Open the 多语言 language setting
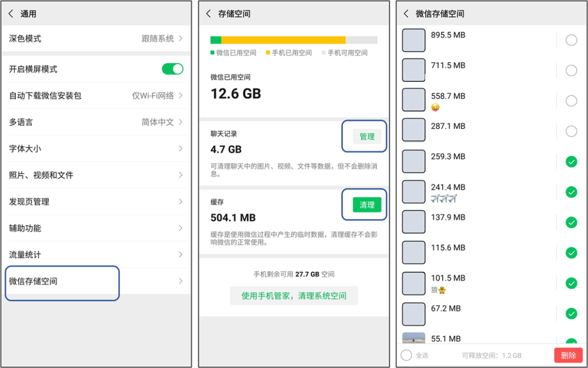The width and height of the screenshot is (588, 368). pos(96,122)
